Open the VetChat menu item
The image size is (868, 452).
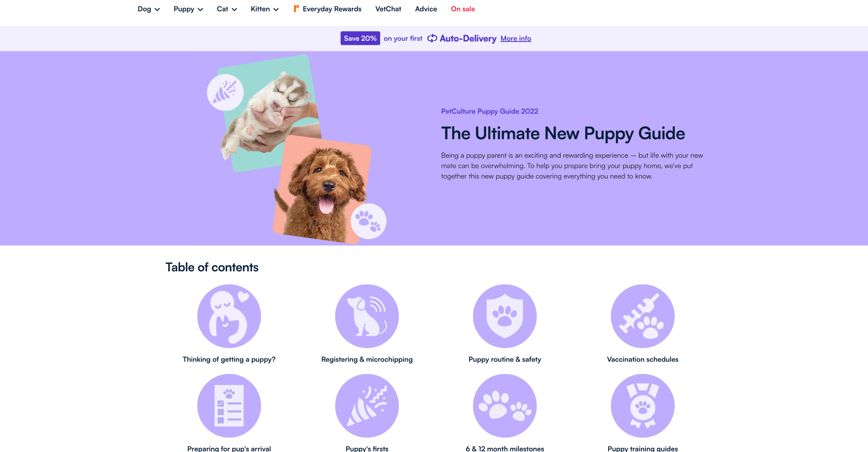pyautogui.click(x=388, y=9)
